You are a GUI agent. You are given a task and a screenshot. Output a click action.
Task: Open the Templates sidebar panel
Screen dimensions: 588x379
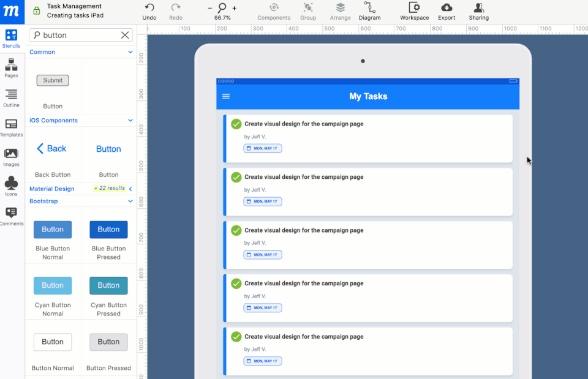click(x=11, y=128)
